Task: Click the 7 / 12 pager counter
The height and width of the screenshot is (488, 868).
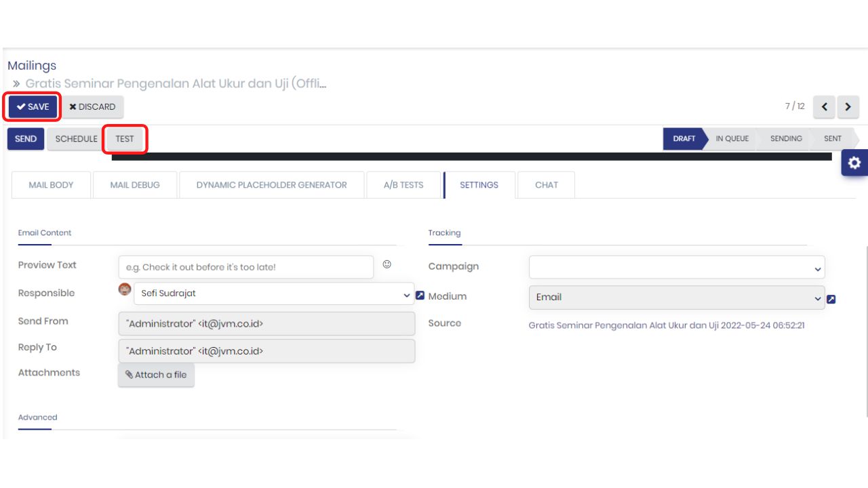Action: click(x=795, y=106)
